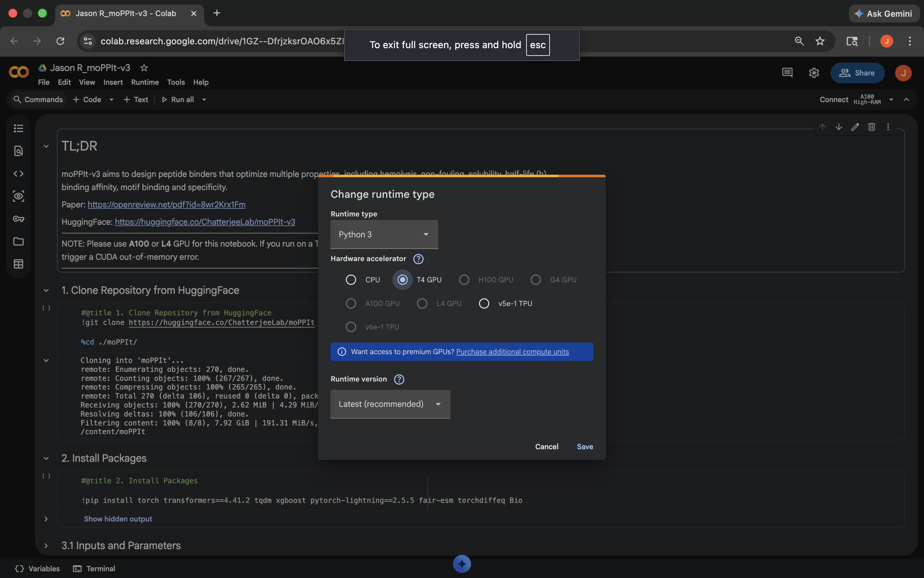Select the A100 GPU radio button
This screenshot has height=578, width=924.
click(351, 303)
